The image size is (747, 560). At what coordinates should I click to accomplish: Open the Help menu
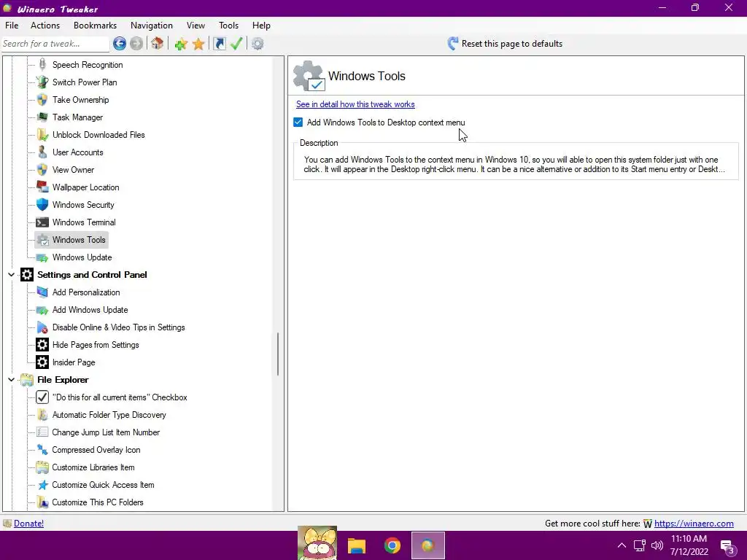(261, 26)
